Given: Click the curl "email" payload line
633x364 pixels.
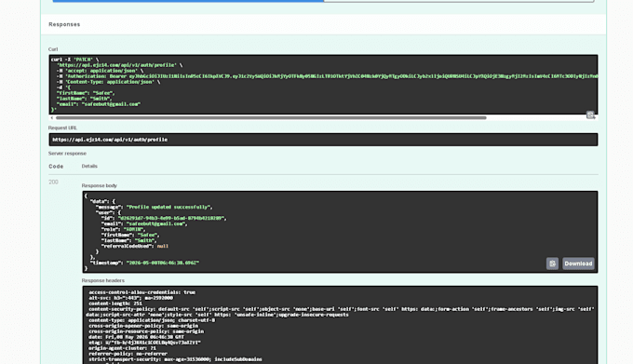Looking at the screenshot, I should (x=99, y=104).
